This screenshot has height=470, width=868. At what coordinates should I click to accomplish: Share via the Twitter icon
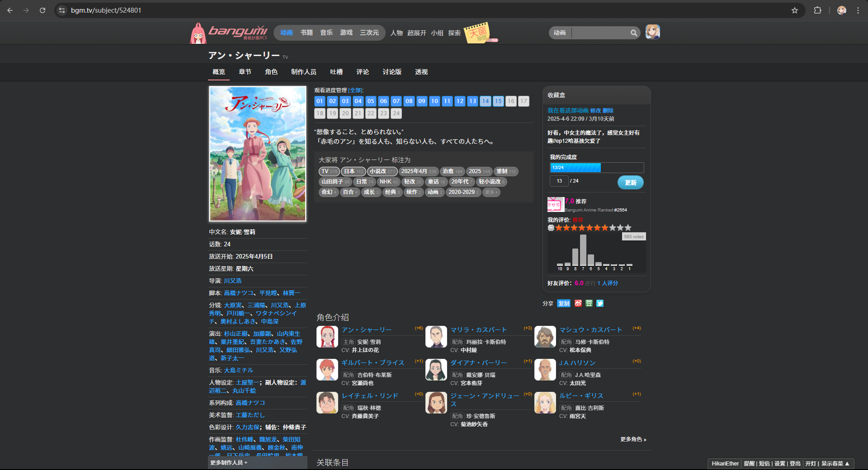pos(600,303)
